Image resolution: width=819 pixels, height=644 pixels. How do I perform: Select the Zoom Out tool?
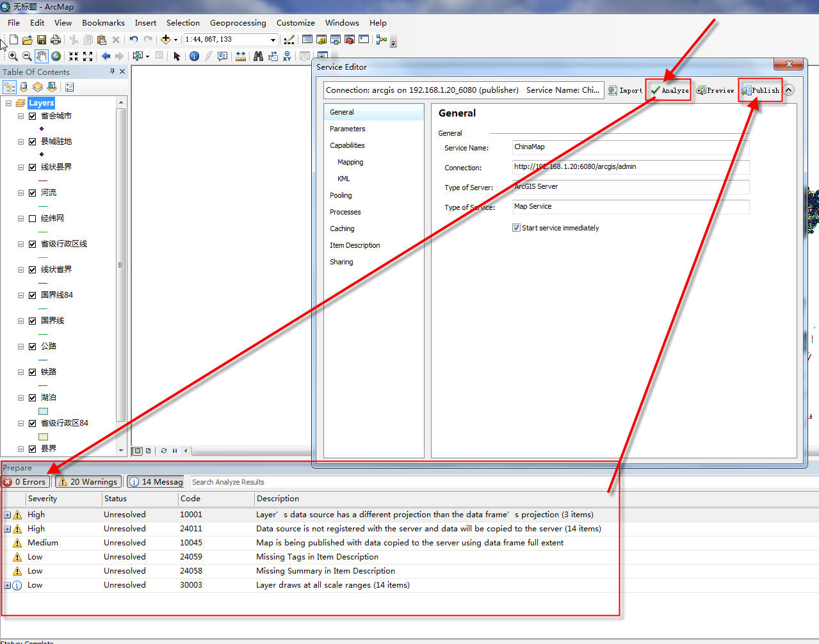(x=27, y=56)
